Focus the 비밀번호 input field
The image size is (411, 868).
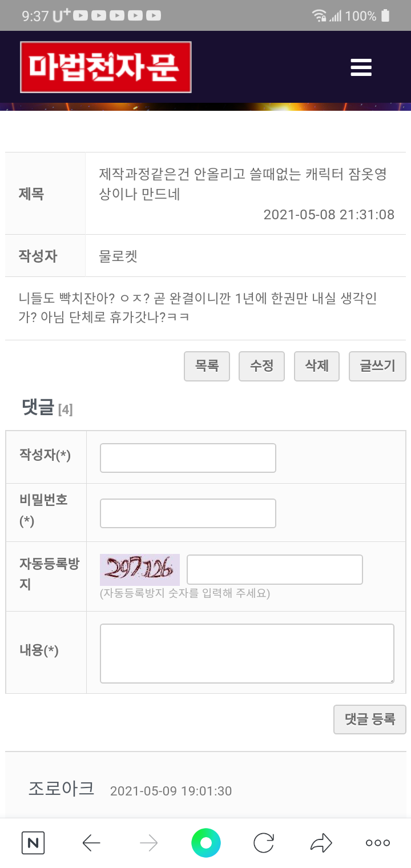(x=188, y=513)
